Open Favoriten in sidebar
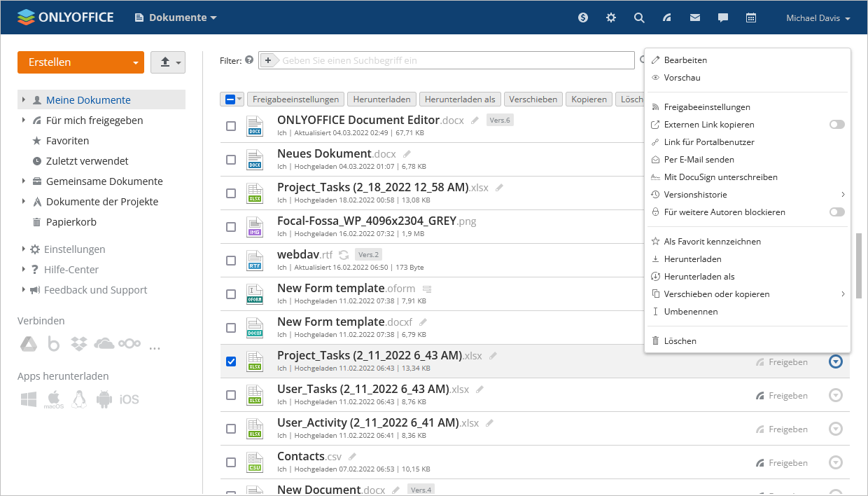 pyautogui.click(x=67, y=141)
